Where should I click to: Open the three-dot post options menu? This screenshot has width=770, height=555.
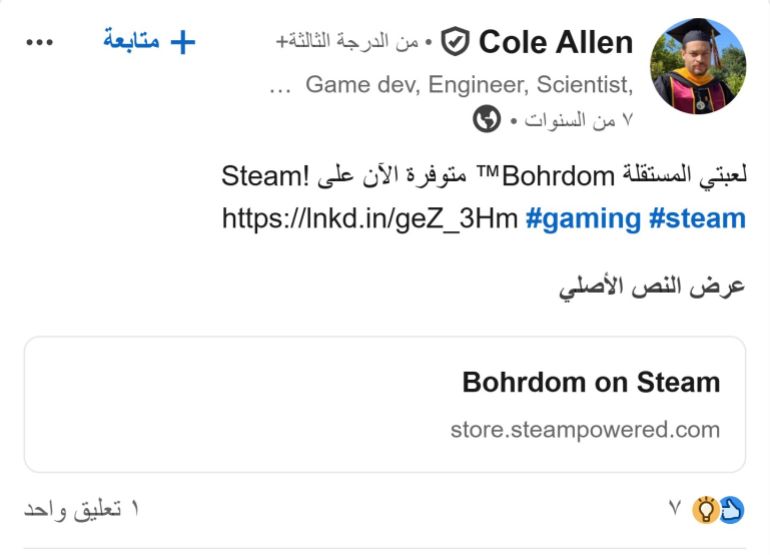[x=39, y=42]
